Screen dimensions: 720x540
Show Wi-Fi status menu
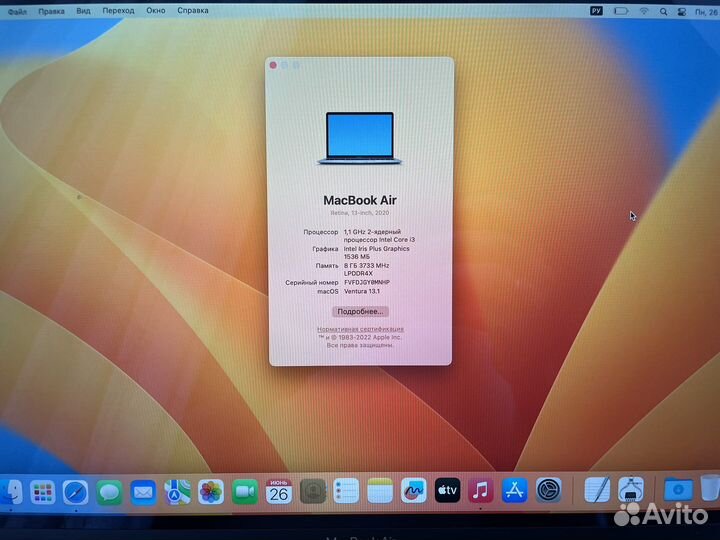click(x=644, y=11)
